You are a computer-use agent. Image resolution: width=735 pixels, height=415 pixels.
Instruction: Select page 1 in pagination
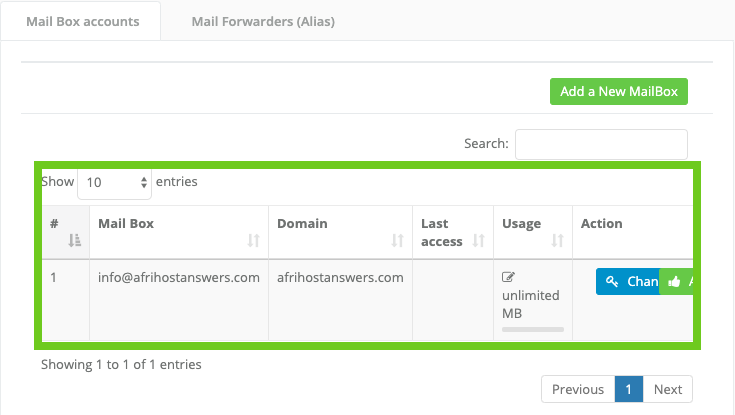pos(628,389)
